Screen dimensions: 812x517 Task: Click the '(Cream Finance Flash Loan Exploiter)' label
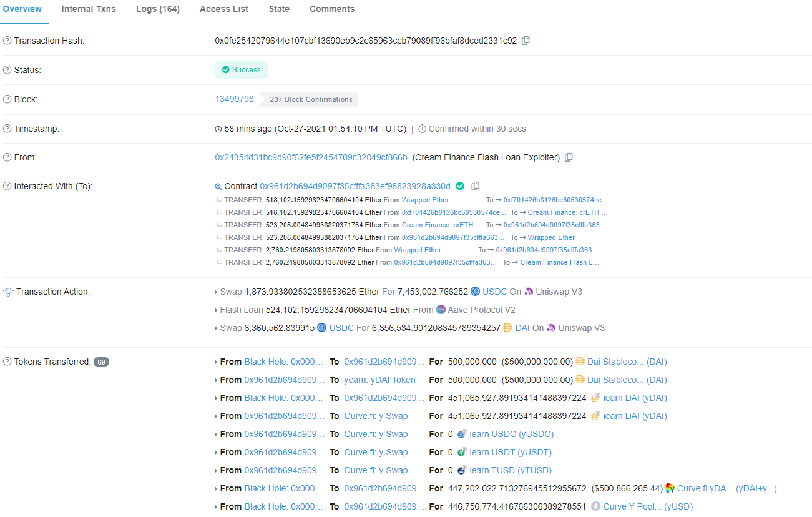[486, 157]
